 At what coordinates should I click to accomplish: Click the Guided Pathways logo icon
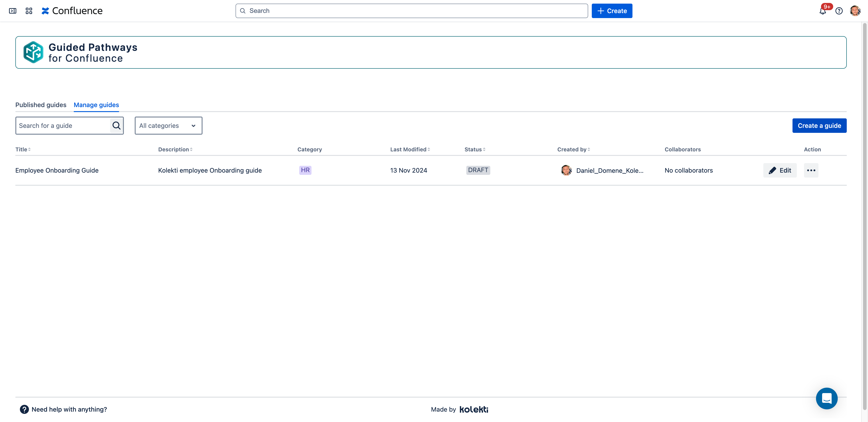pos(33,52)
